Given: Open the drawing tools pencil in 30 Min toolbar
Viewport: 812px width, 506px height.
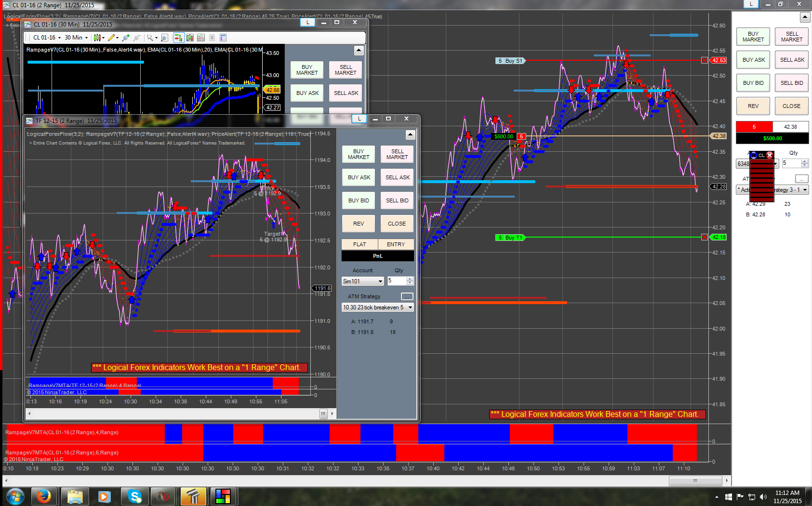Looking at the screenshot, I should pyautogui.click(x=113, y=38).
